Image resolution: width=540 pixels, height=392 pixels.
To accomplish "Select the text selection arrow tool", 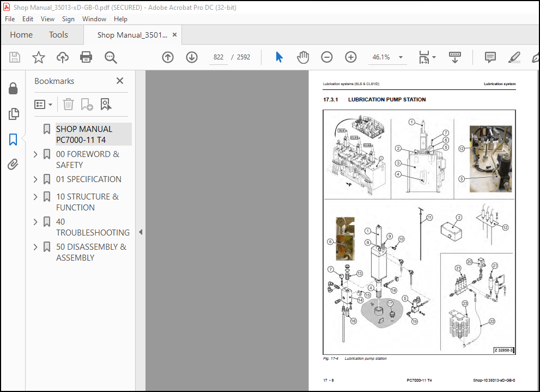I will point(279,57).
